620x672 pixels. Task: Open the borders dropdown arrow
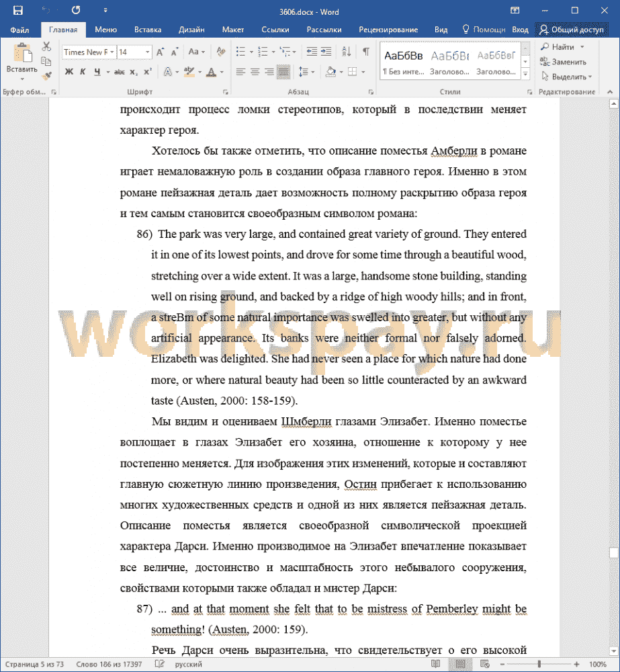tap(363, 72)
